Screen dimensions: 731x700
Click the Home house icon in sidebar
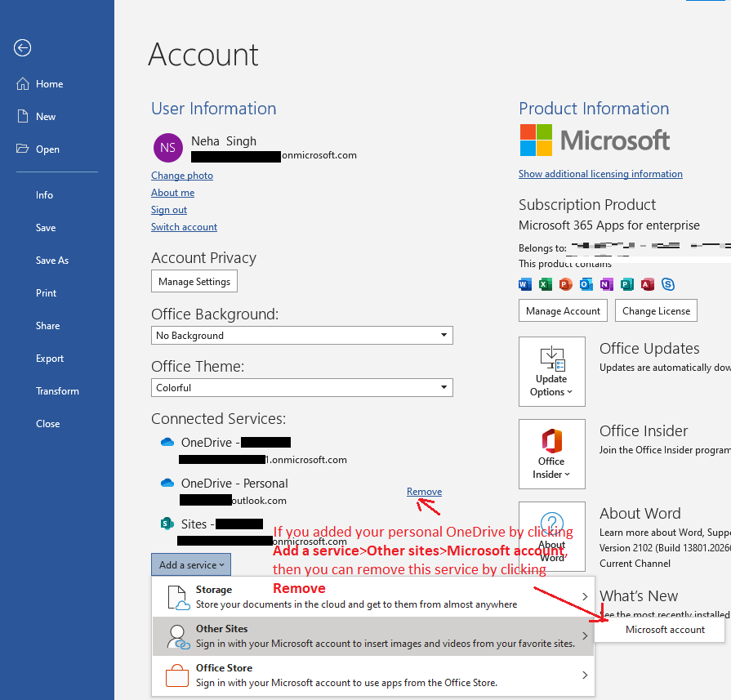pos(22,84)
